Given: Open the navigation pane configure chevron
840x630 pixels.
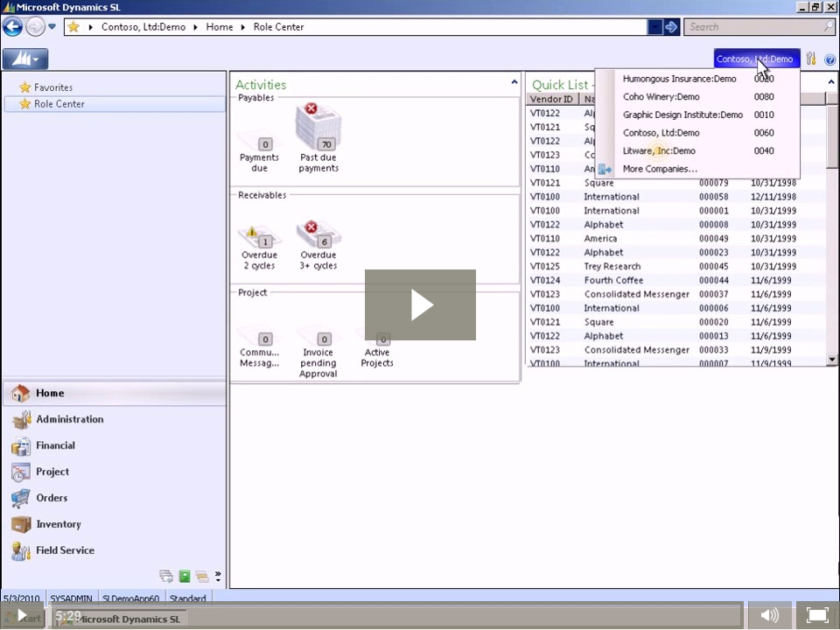Looking at the screenshot, I should tap(218, 576).
